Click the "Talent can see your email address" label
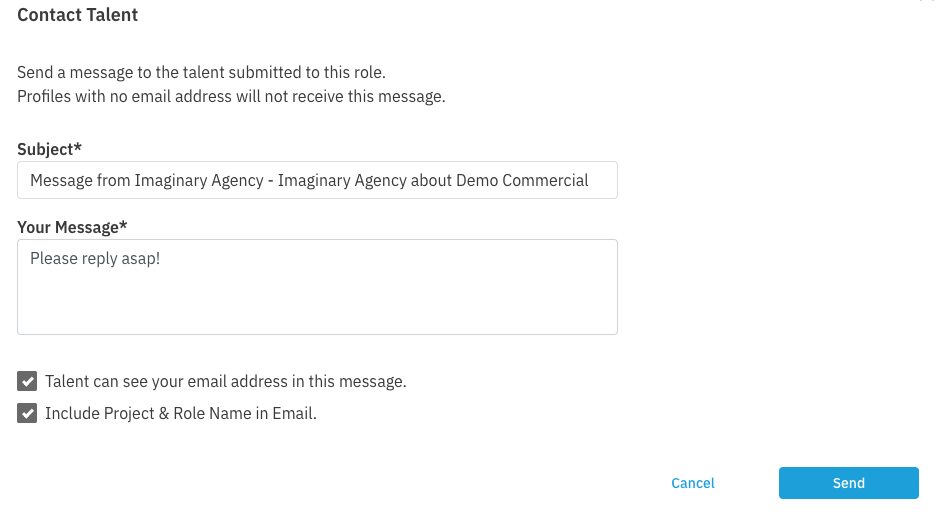939x512 pixels. click(x=225, y=381)
